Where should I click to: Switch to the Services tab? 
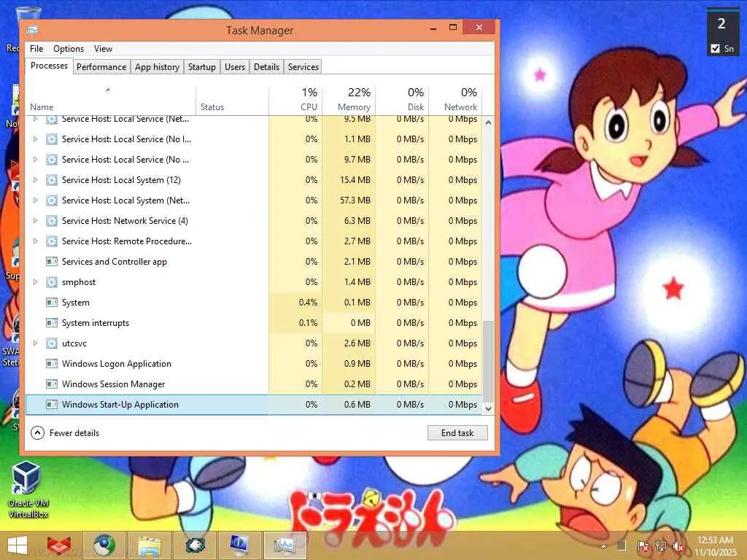(x=303, y=67)
